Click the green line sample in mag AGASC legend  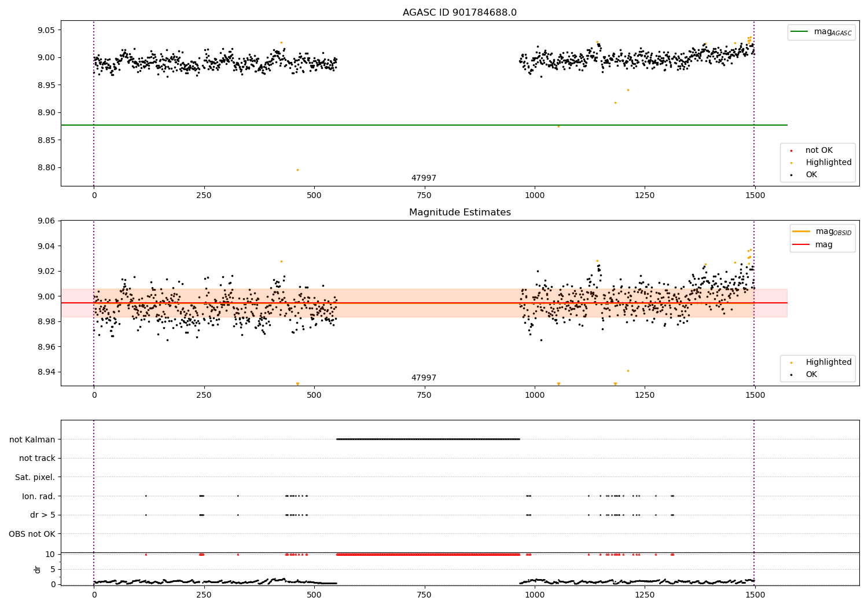point(800,32)
